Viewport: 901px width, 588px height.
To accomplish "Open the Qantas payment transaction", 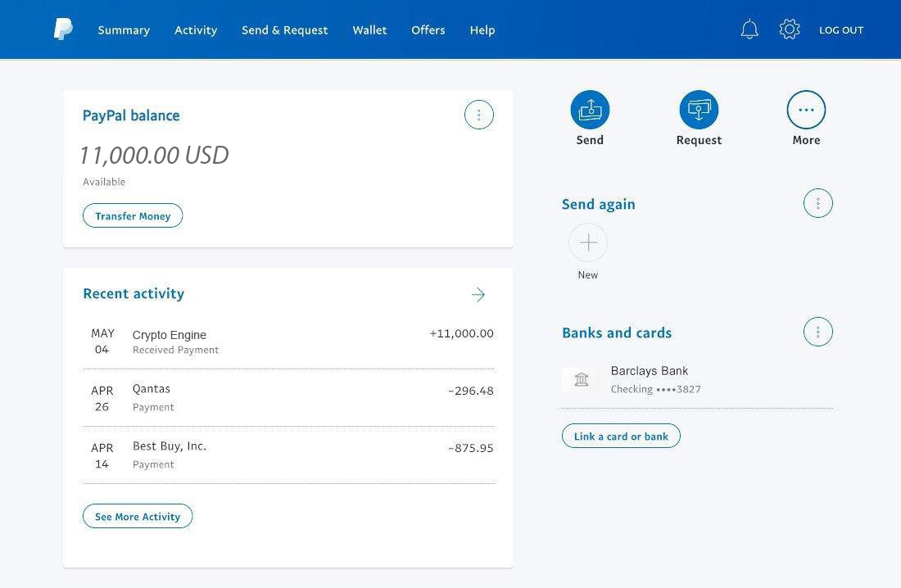I will tap(288, 398).
